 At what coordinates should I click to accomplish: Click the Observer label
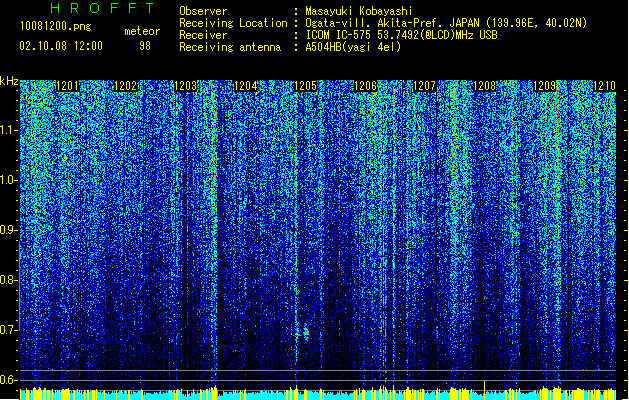click(x=203, y=11)
